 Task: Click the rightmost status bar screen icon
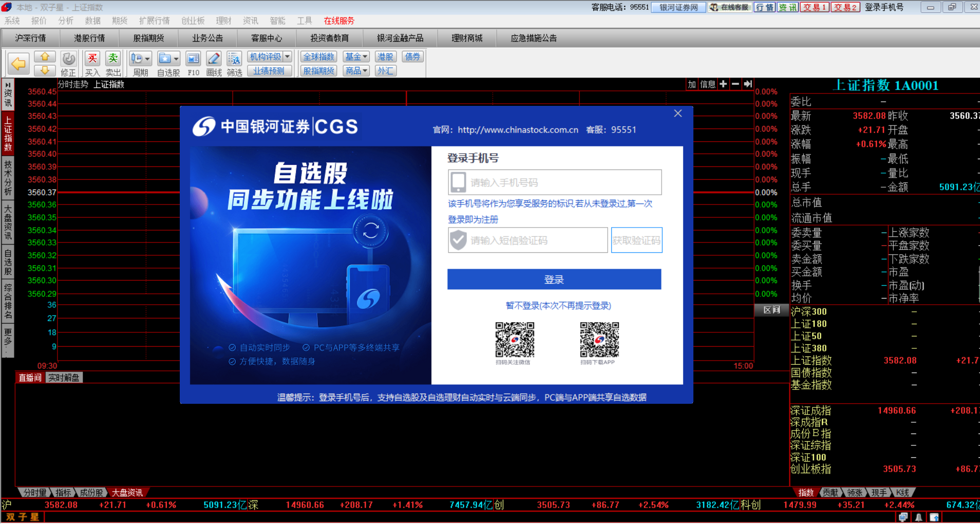click(x=934, y=517)
